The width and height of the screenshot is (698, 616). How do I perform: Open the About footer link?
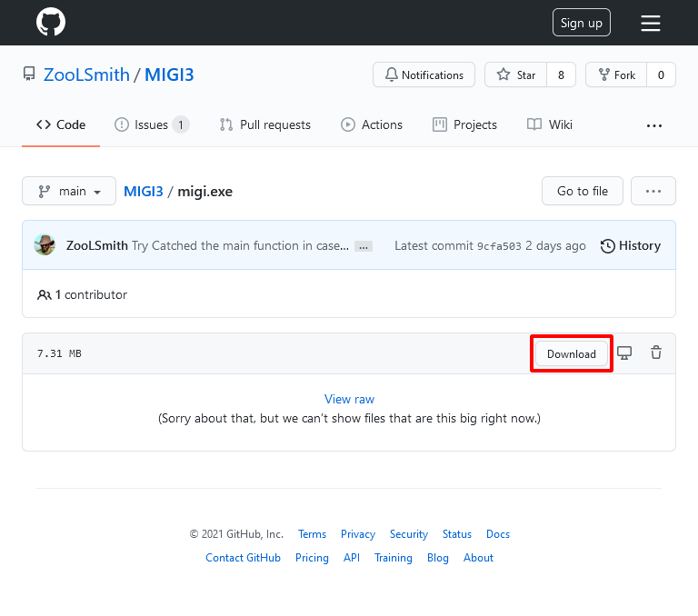click(x=479, y=558)
